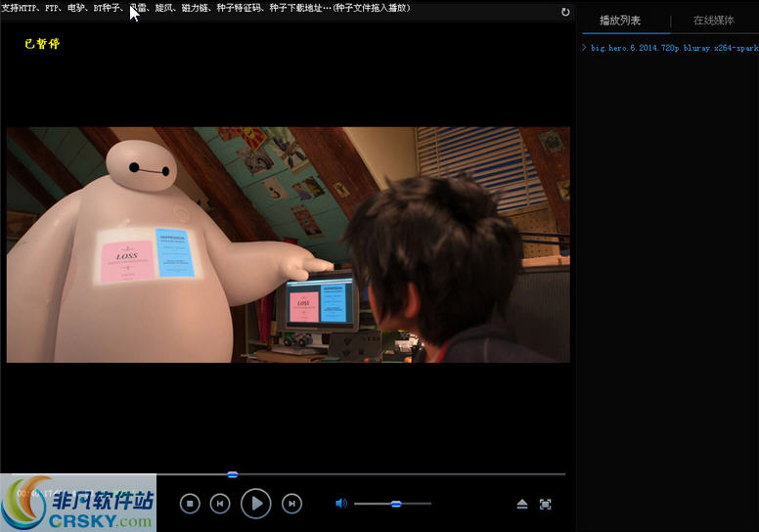Skip to the next track
The image size is (759, 532).
291,504
